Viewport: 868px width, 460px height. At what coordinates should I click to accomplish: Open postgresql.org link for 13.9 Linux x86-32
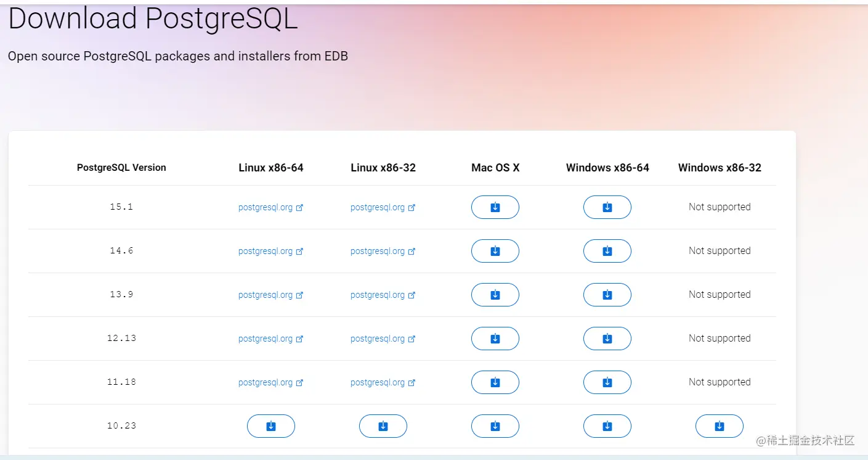point(383,295)
